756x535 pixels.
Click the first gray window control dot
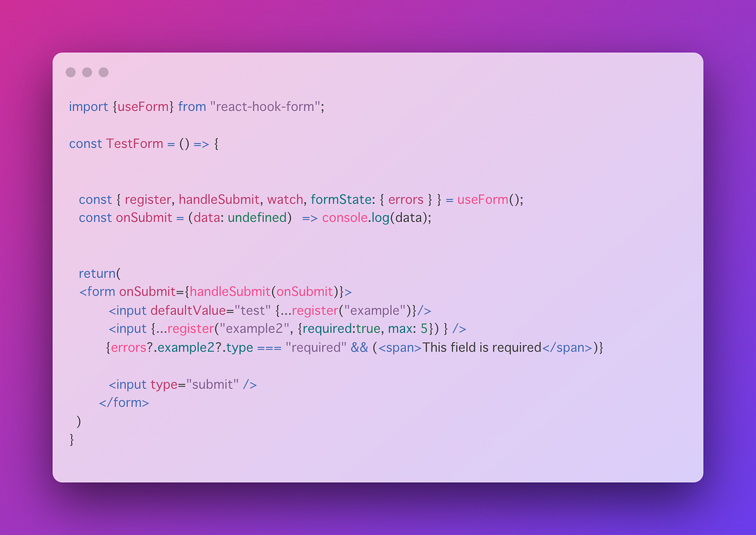pyautogui.click(x=71, y=72)
